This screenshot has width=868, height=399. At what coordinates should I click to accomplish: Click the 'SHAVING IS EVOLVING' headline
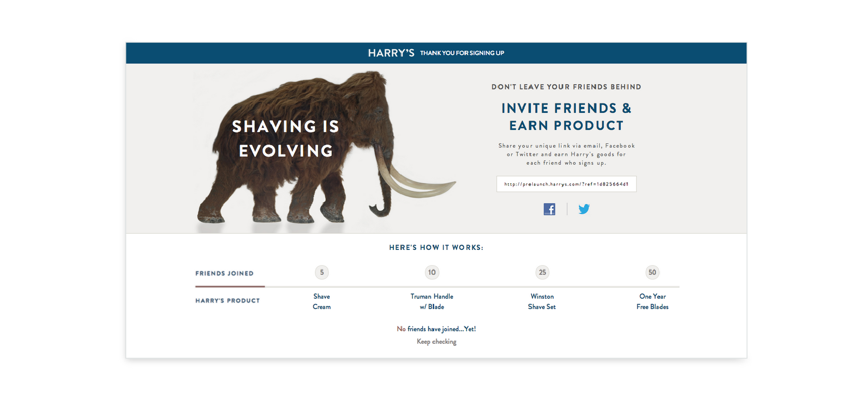[286, 139]
